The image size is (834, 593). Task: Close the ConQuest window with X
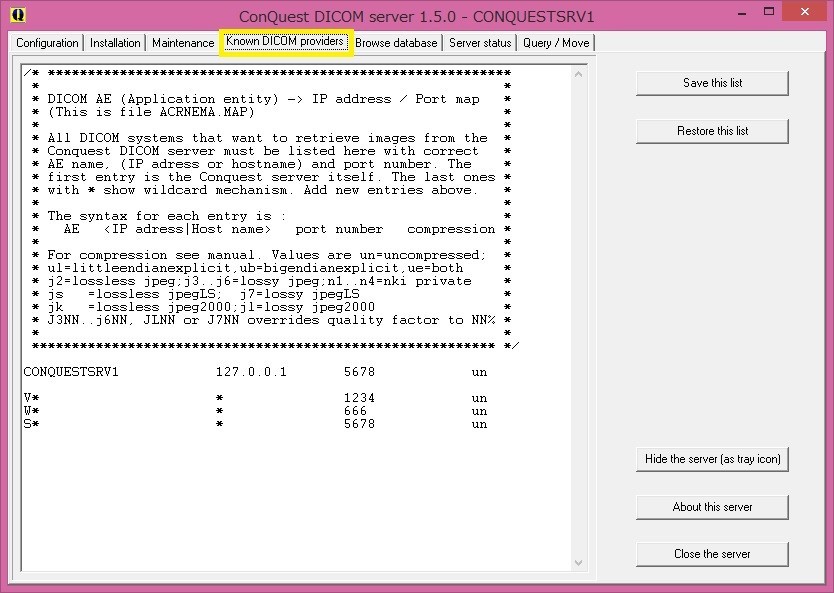tap(805, 12)
